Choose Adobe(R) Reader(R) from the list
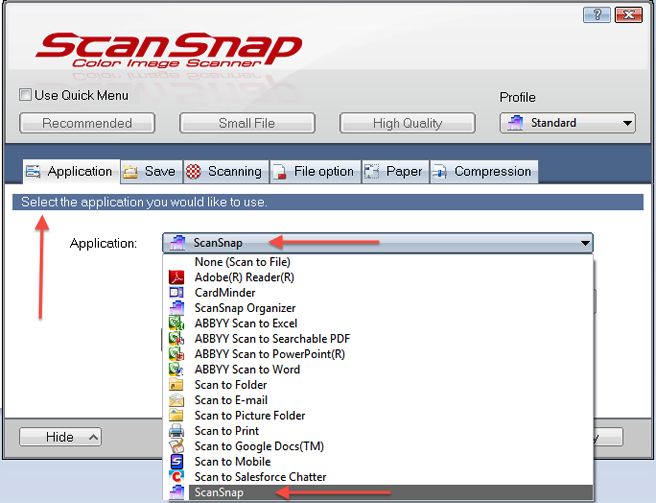656x503 pixels. [x=378, y=277]
